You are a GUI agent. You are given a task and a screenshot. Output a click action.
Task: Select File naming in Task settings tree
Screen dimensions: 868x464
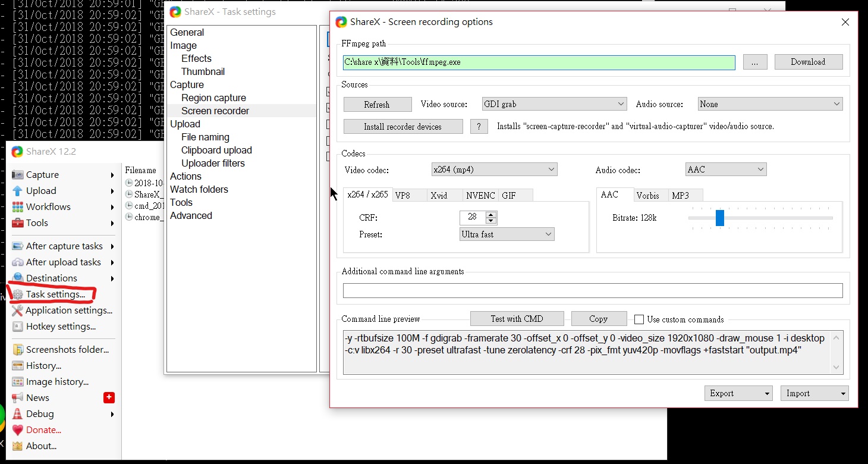pyautogui.click(x=205, y=137)
